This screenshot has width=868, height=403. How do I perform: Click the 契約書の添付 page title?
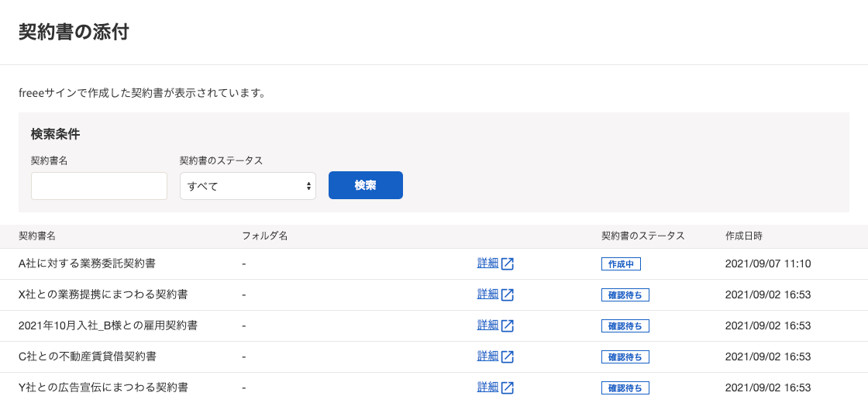point(74,32)
